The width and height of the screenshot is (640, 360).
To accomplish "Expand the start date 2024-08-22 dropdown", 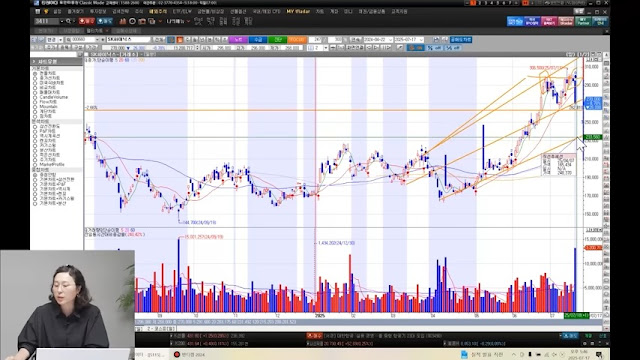I will pos(390,40).
